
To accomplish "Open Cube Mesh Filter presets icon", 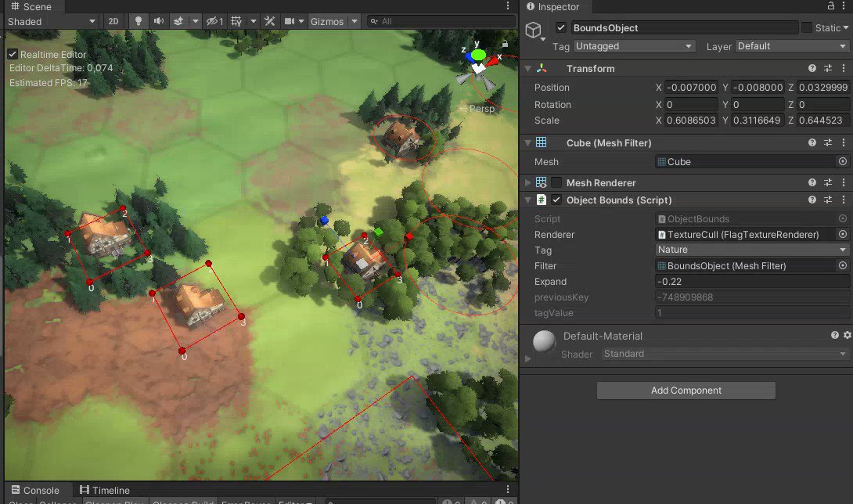I will (x=828, y=142).
